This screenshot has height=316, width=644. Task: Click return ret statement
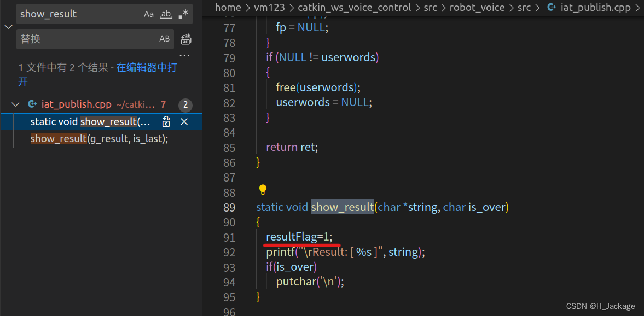click(292, 147)
